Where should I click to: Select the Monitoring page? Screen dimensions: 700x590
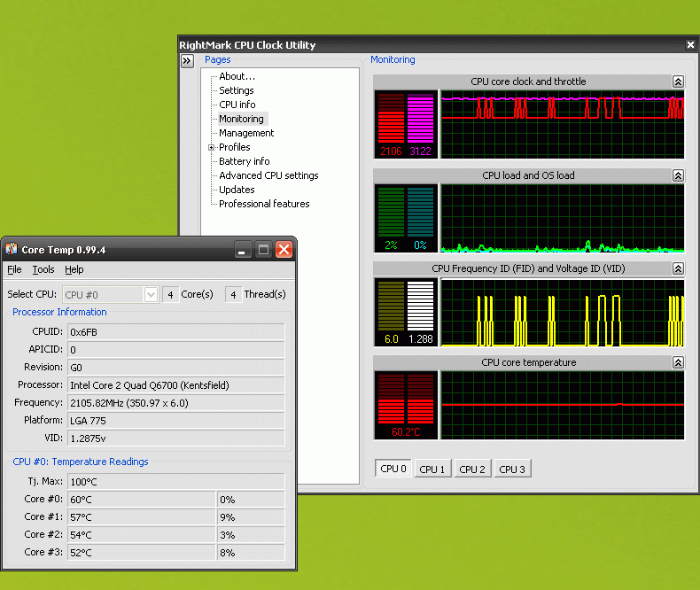242,119
